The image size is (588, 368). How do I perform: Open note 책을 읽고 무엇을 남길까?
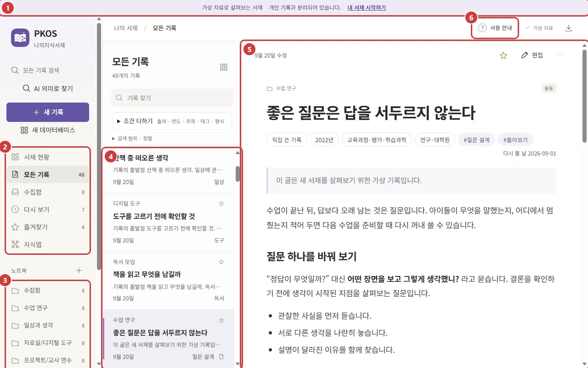[168, 280]
